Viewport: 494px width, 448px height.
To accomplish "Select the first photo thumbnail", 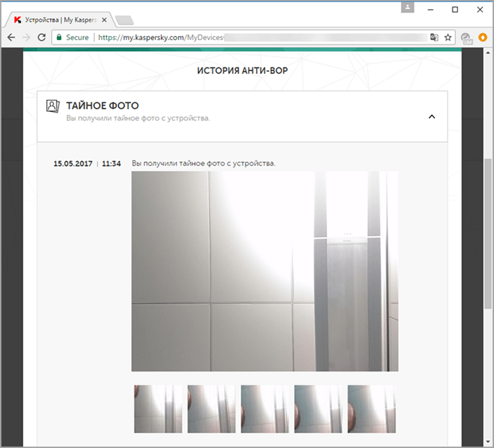I will click(x=158, y=409).
